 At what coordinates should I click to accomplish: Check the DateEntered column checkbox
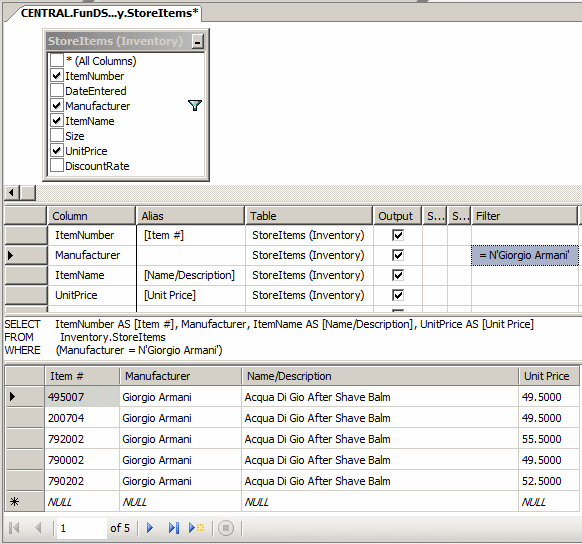56,90
